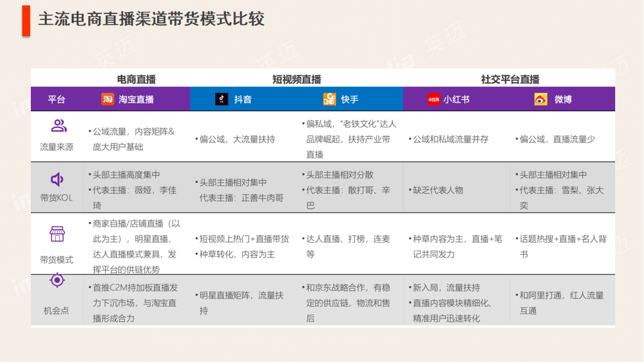Select the 电商直播 column group header
Viewport: 644px width, 362px height.
[136, 79]
